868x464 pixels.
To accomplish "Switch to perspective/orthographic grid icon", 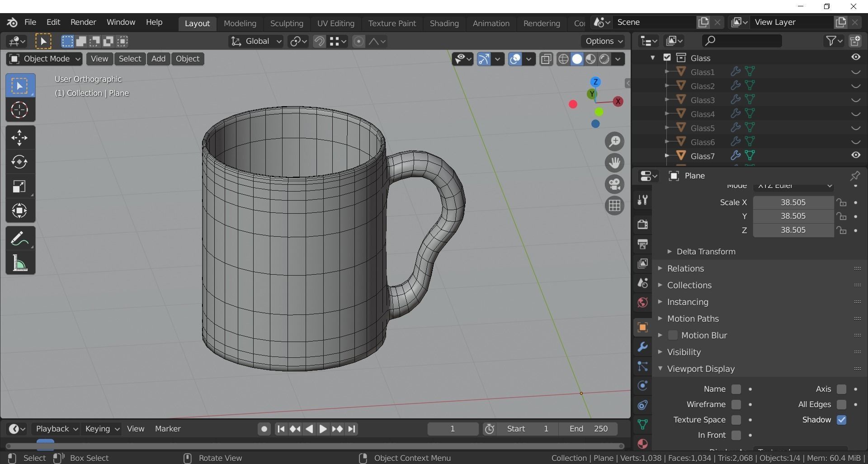I will pos(614,206).
